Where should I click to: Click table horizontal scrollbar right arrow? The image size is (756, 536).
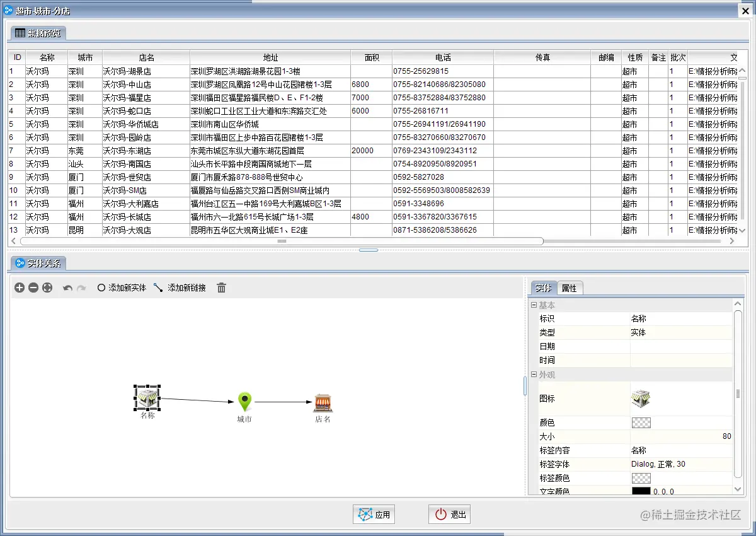point(732,241)
